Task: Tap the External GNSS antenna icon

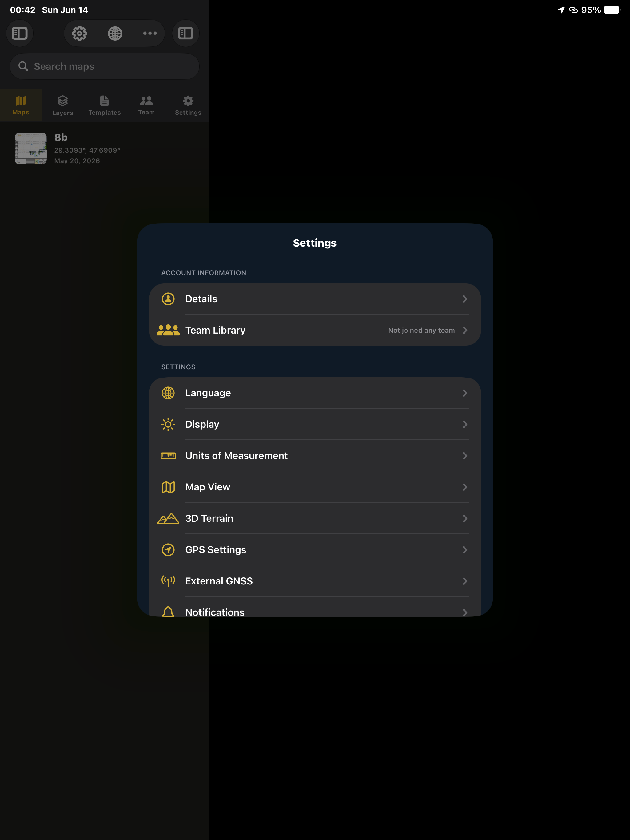Action: pyautogui.click(x=168, y=581)
